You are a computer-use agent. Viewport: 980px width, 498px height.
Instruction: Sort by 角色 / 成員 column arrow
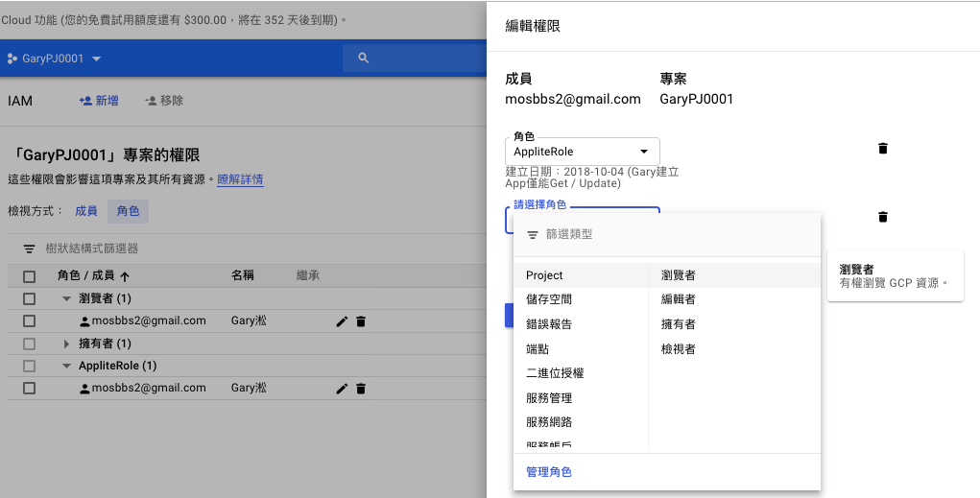click(x=125, y=276)
